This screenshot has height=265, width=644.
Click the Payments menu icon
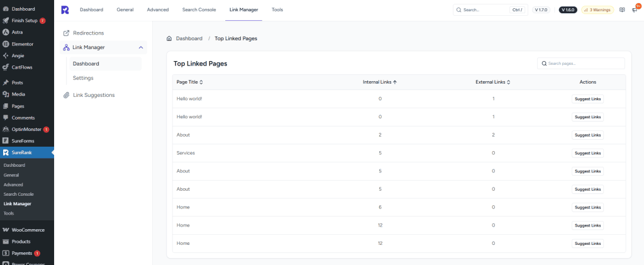coord(6,253)
